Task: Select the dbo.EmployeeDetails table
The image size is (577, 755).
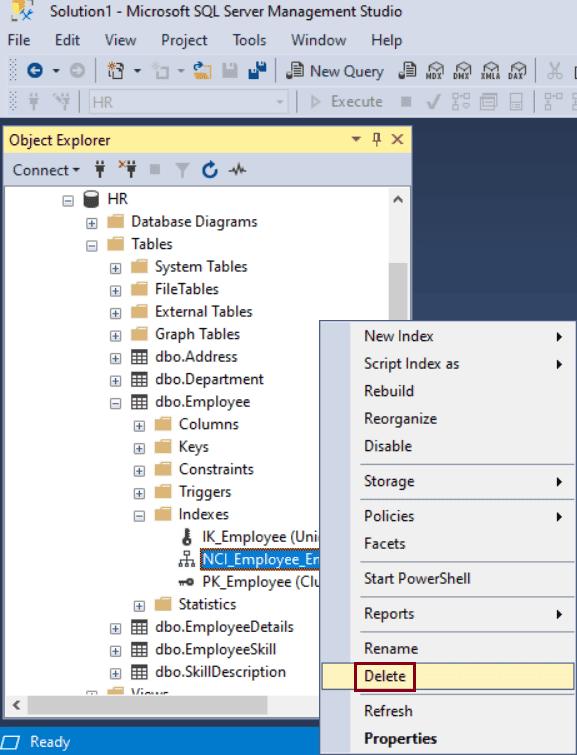Action: [224, 627]
